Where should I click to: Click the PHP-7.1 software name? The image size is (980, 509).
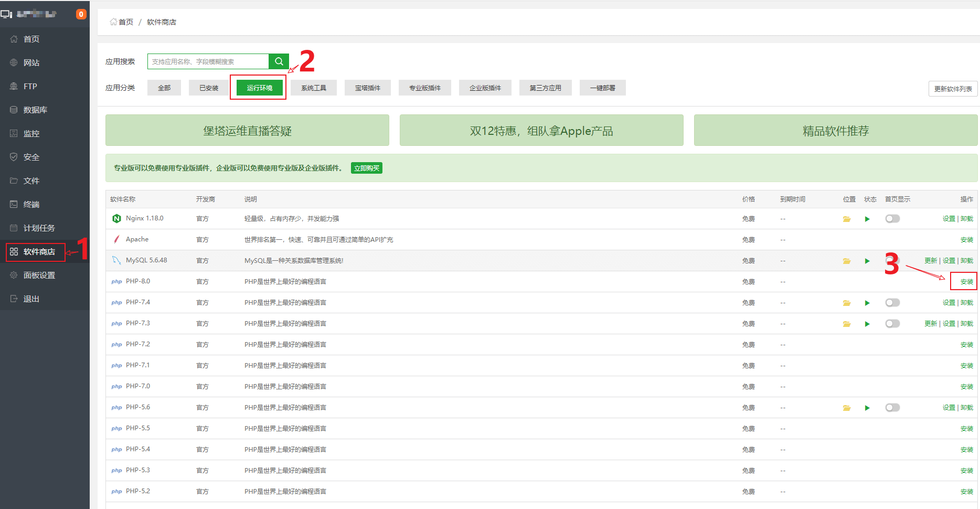pos(138,365)
